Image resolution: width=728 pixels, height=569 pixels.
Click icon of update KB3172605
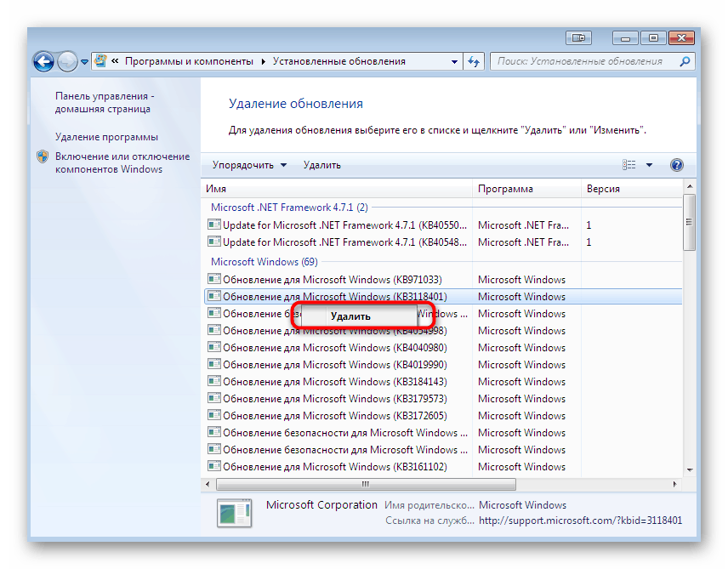214,415
